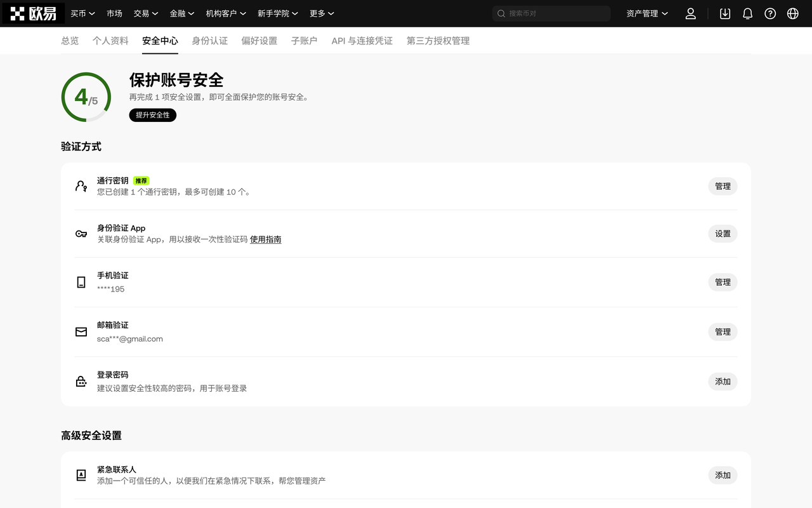Click the OKX 欧易 logo

(34, 13)
